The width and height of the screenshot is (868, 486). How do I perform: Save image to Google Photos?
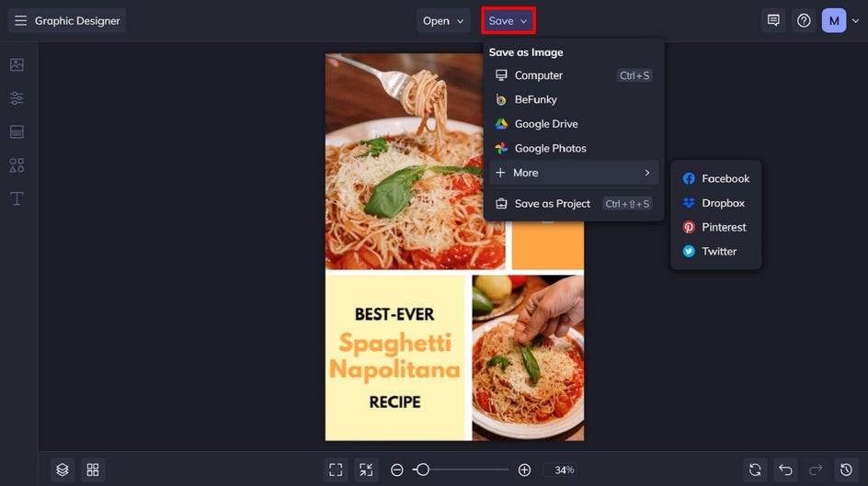click(x=574, y=148)
